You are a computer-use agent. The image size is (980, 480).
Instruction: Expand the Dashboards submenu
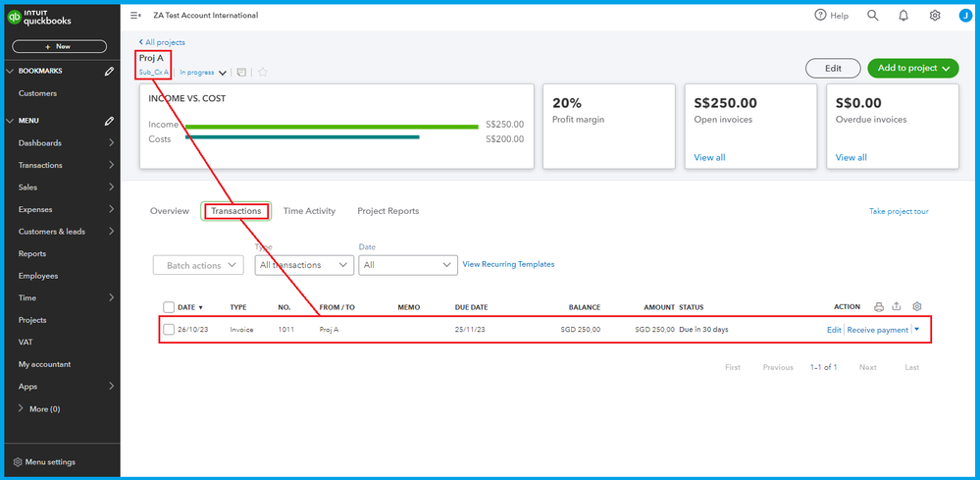(111, 143)
